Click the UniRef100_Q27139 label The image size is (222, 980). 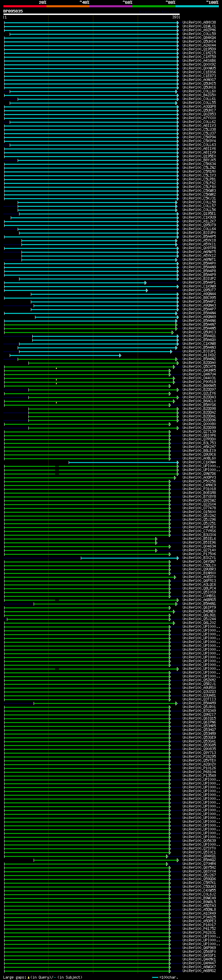pos(199,432)
